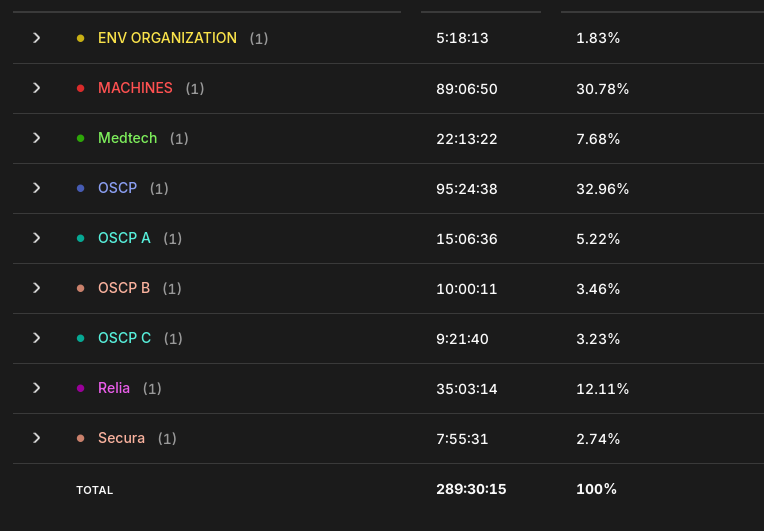Open the OSCP B project name
764x531 pixels.
point(124,288)
